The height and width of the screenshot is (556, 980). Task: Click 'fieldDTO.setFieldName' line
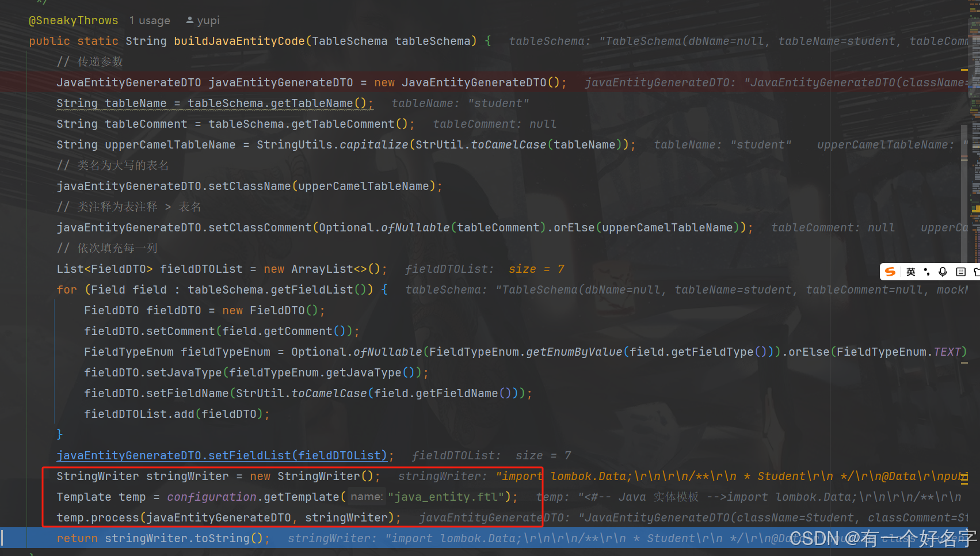[308, 394]
